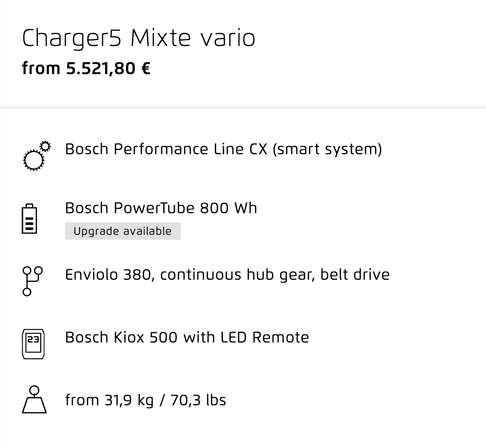Click Bosch PowerTube 800 Wh label

pyautogui.click(x=161, y=208)
